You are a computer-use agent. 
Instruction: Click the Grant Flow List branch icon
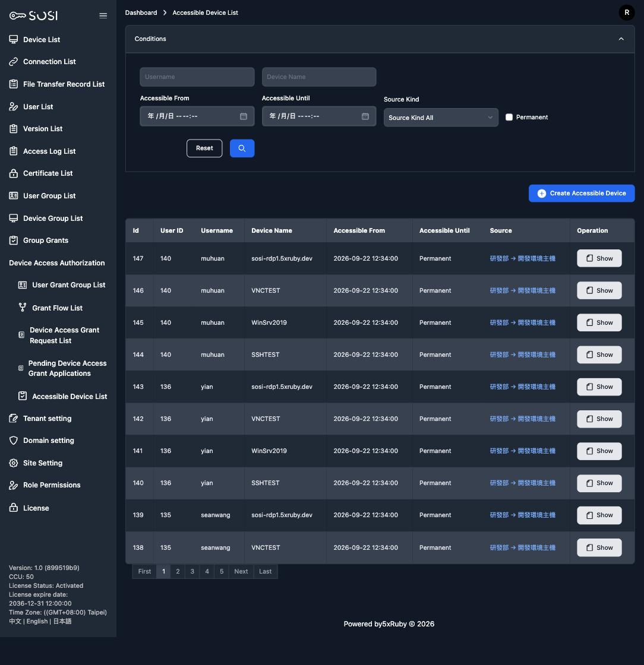[x=23, y=308]
